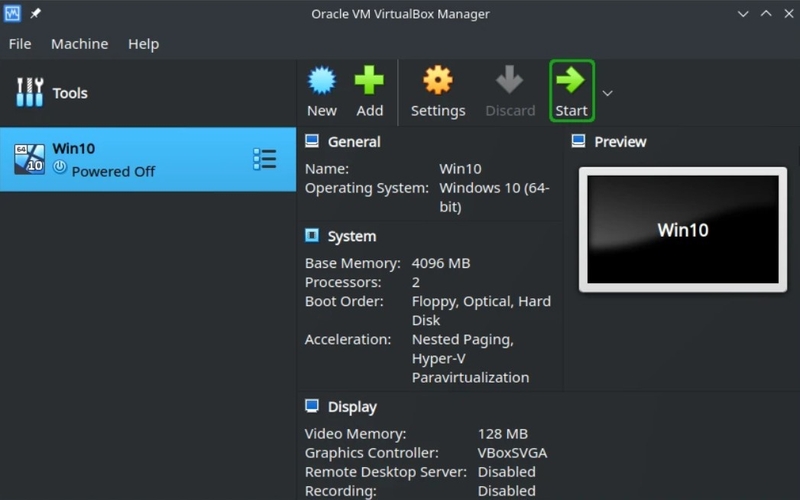Viewport: 800px width, 500px height.
Task: Open the Help menu
Action: click(x=143, y=44)
